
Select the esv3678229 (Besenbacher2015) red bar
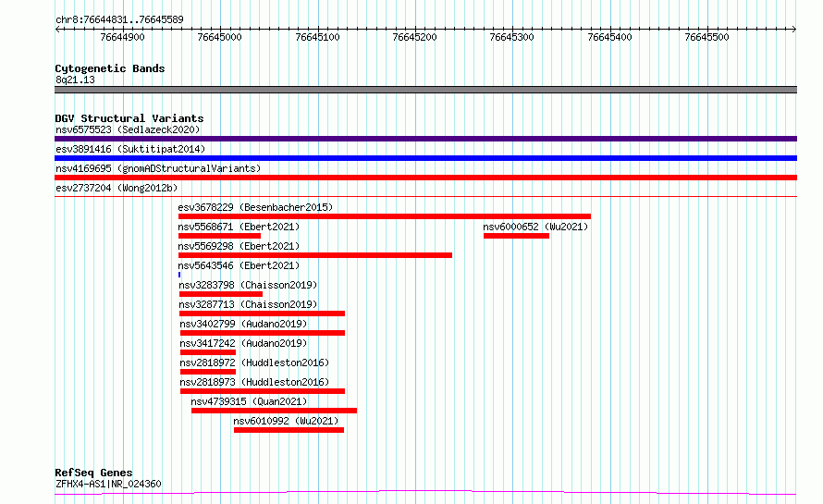[384, 216]
